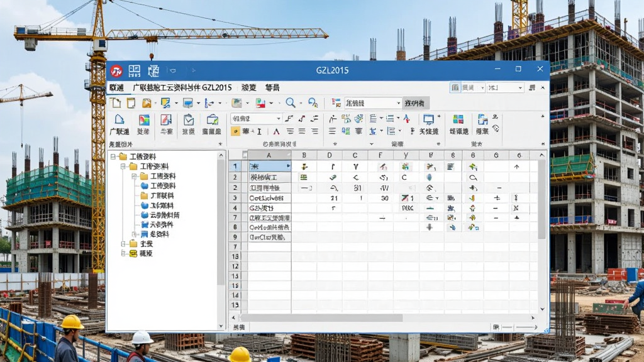Click the refresh search icon right of the magnifier
This screenshot has height=362, width=644.
313,102
